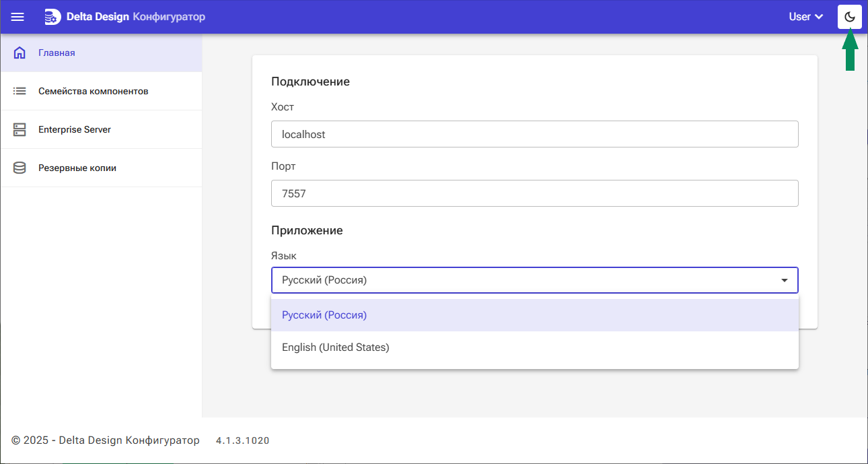Open the hamburger navigation menu

tap(17, 17)
